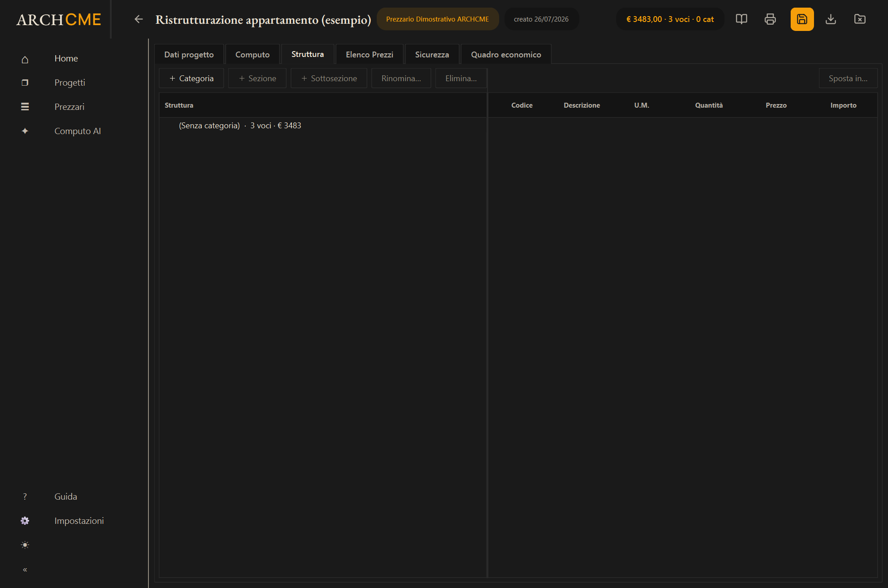888x588 pixels.
Task: Click the Elimina... button
Action: point(461,78)
